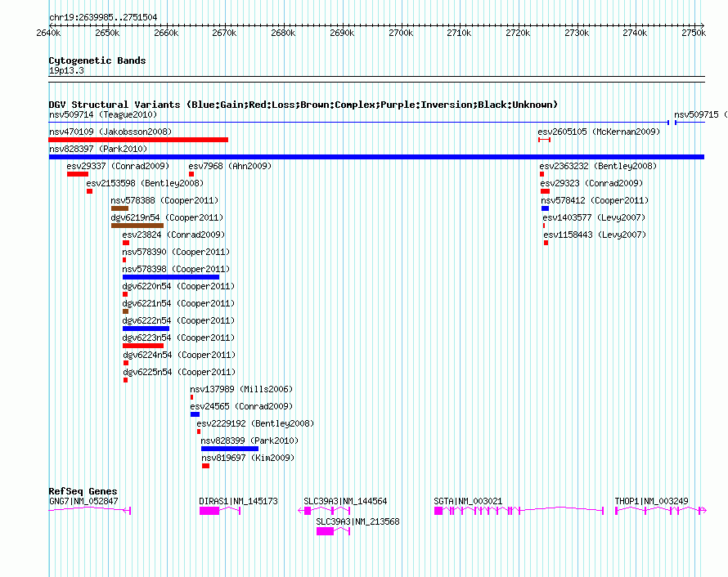728x577 pixels.
Task: Click the esv24565 (Conrad2009) label
Action: [x=241, y=406]
